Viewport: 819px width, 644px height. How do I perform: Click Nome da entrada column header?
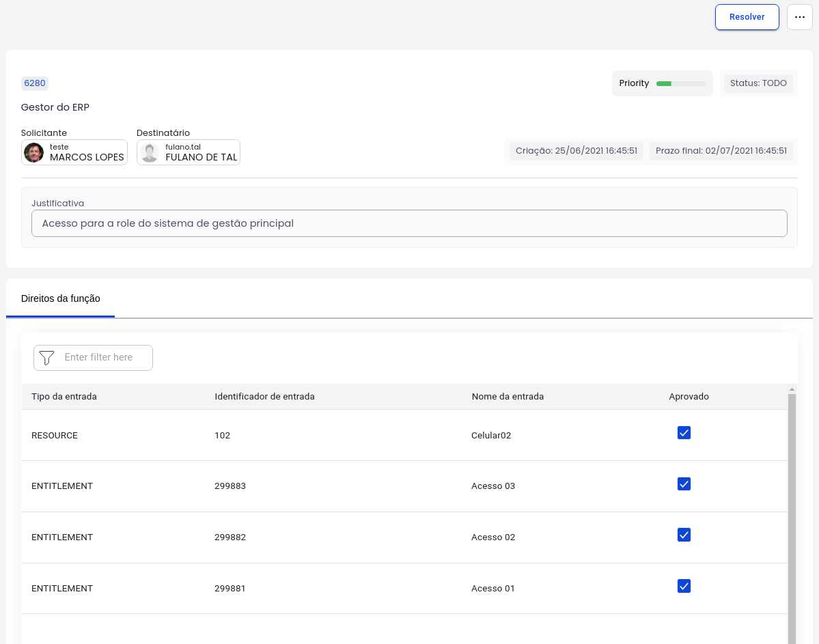coord(508,396)
